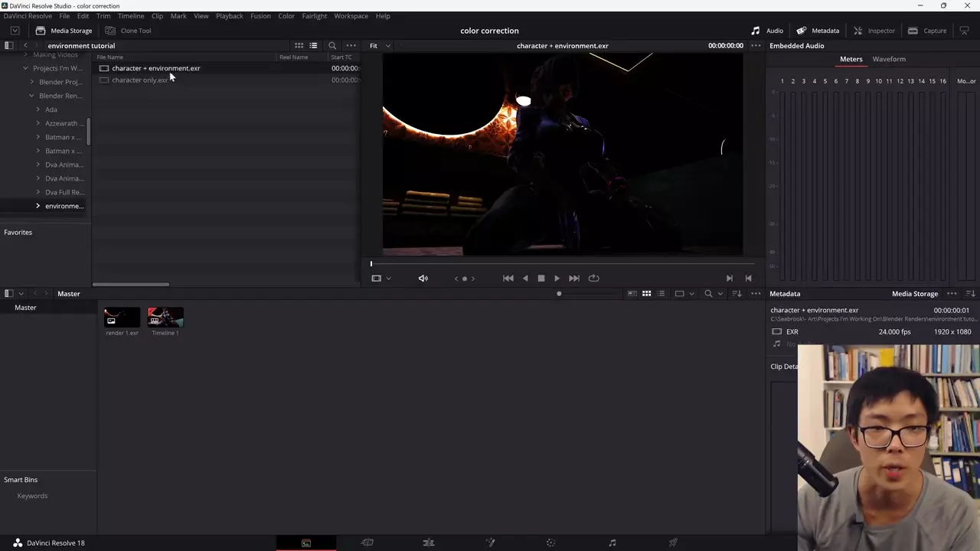Viewport: 980px width, 551px height.
Task: Switch to the Cut page icon
Action: (367, 543)
